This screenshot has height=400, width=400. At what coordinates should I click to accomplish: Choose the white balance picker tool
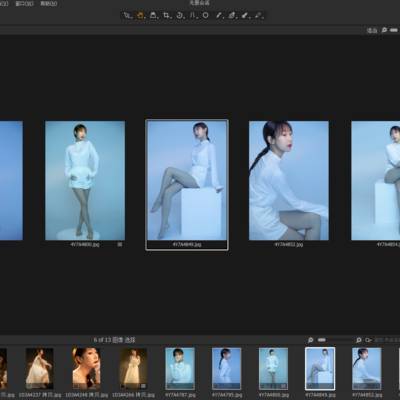click(x=245, y=15)
